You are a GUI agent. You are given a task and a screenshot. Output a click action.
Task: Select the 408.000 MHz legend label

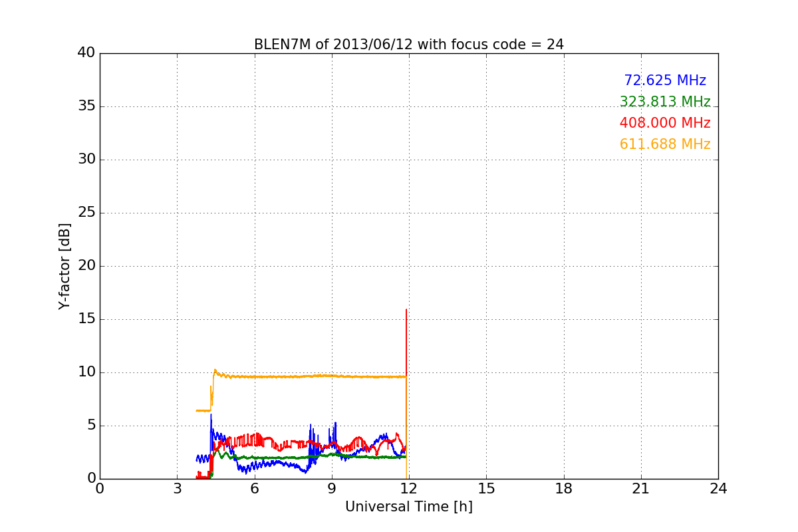click(665, 123)
